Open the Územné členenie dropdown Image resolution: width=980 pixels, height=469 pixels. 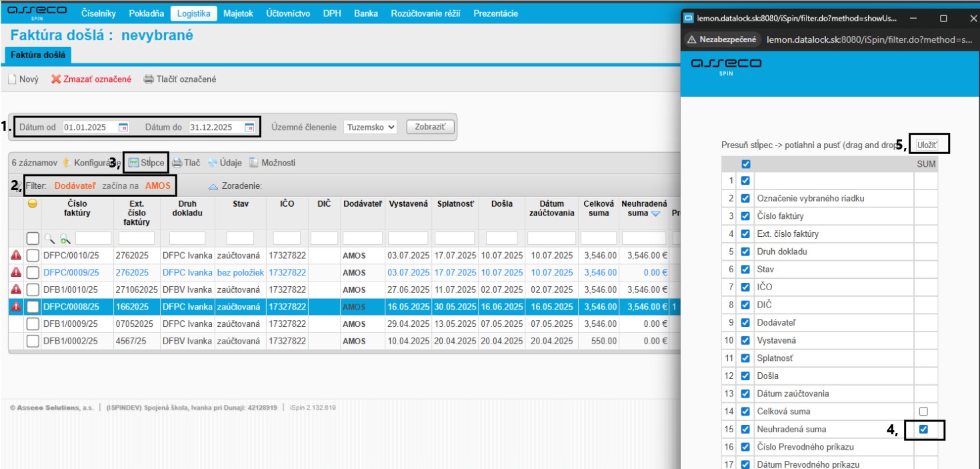[x=370, y=127]
